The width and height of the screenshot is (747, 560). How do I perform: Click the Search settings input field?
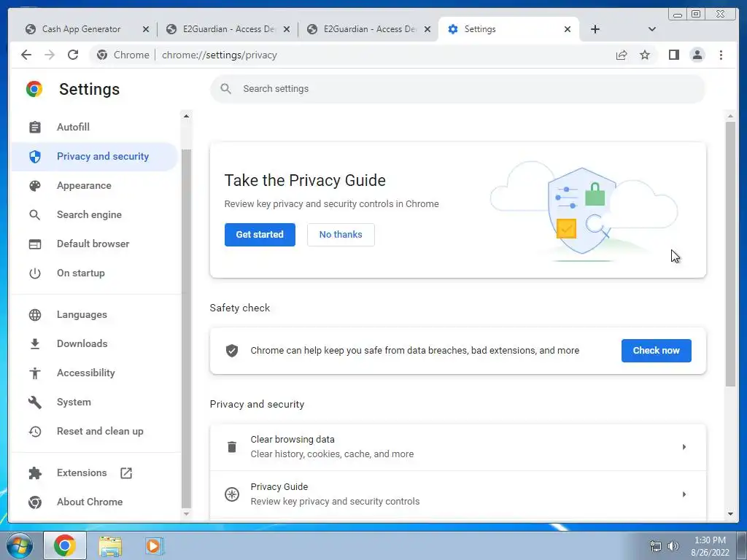point(457,88)
